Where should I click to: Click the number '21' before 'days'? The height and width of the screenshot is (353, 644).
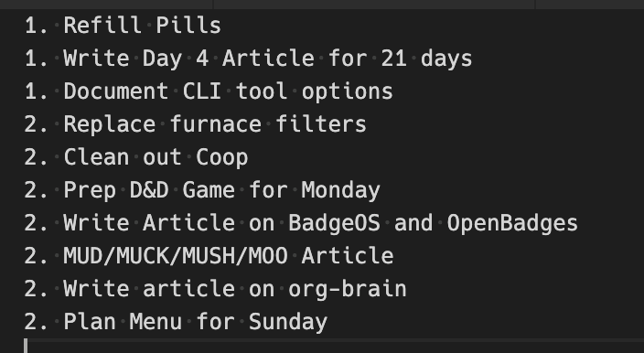393,59
